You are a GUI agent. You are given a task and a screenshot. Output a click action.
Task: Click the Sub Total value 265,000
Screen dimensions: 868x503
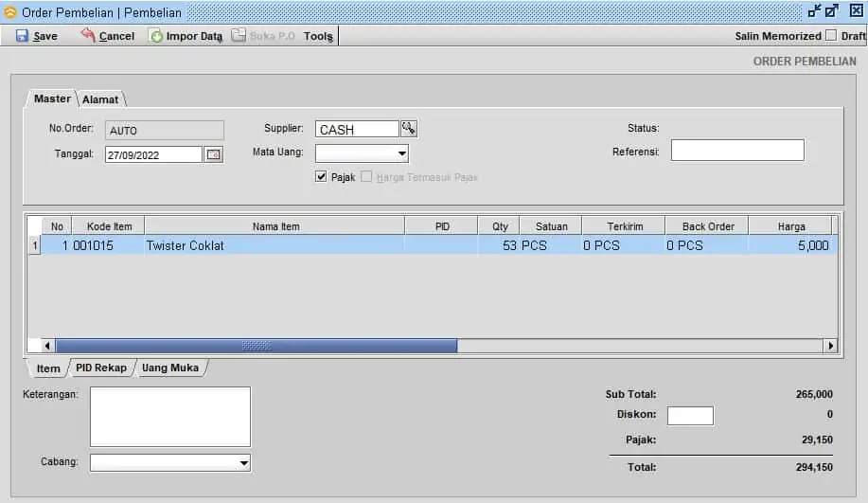point(814,394)
